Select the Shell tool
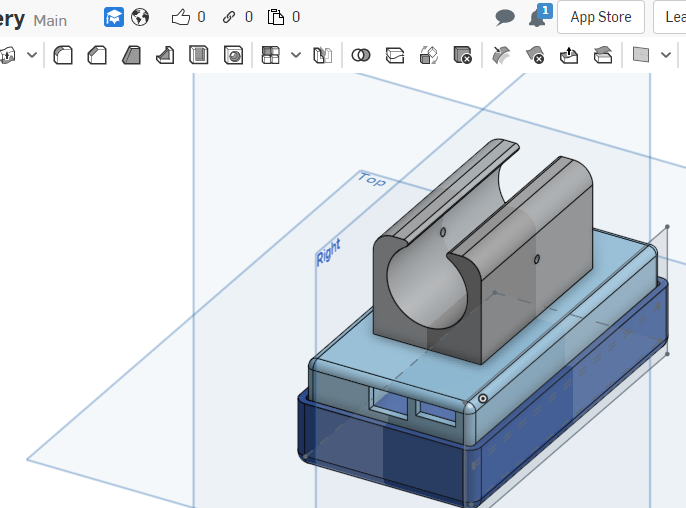This screenshot has width=686, height=508. click(x=199, y=55)
